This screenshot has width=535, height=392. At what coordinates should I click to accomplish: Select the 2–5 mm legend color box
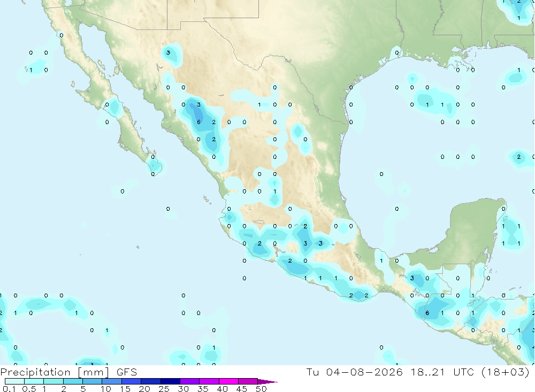(x=73, y=381)
